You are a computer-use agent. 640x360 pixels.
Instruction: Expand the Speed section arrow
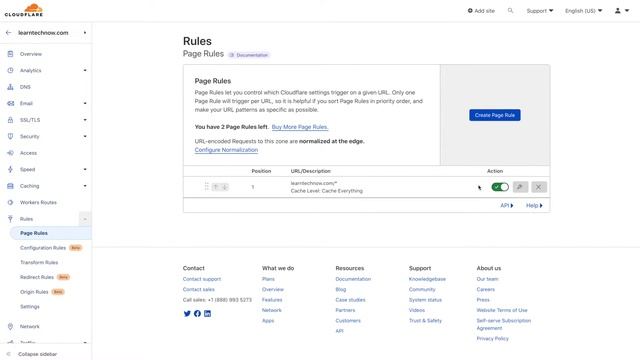coord(85,169)
